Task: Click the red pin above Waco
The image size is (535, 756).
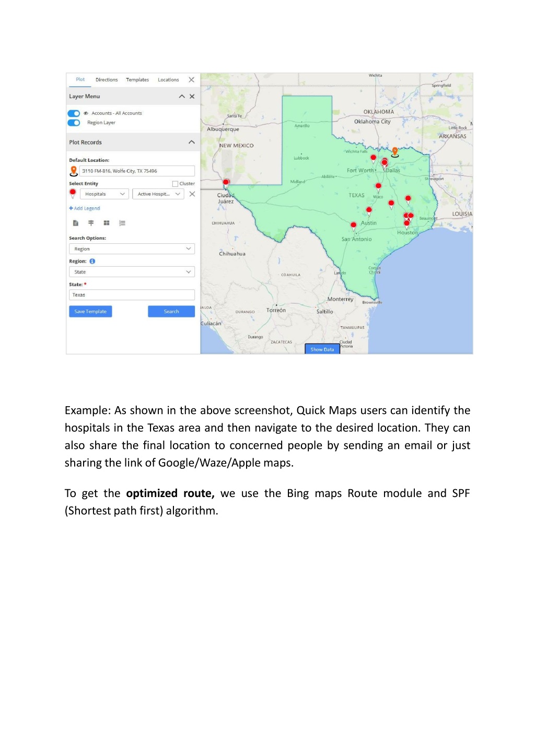Action: (x=378, y=187)
